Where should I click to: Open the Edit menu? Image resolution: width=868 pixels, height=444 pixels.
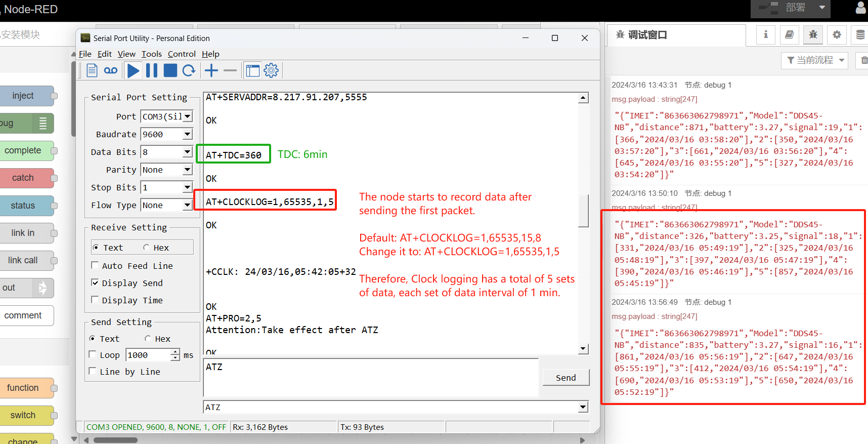coord(105,54)
